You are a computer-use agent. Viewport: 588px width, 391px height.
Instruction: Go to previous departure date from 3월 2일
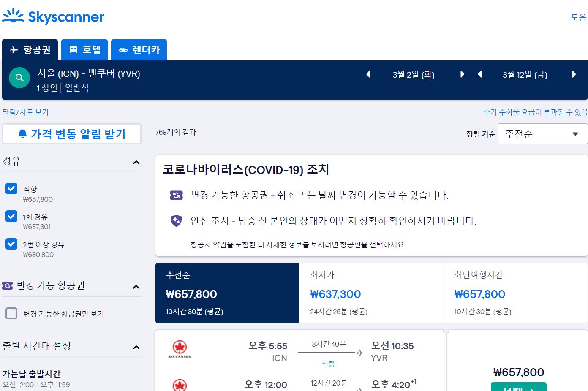368,74
